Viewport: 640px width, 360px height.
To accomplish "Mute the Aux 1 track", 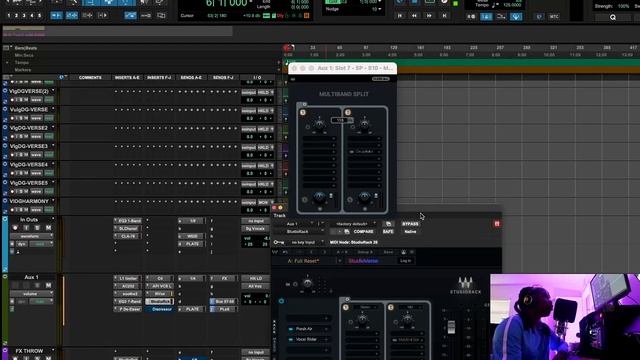I will click(48, 285).
